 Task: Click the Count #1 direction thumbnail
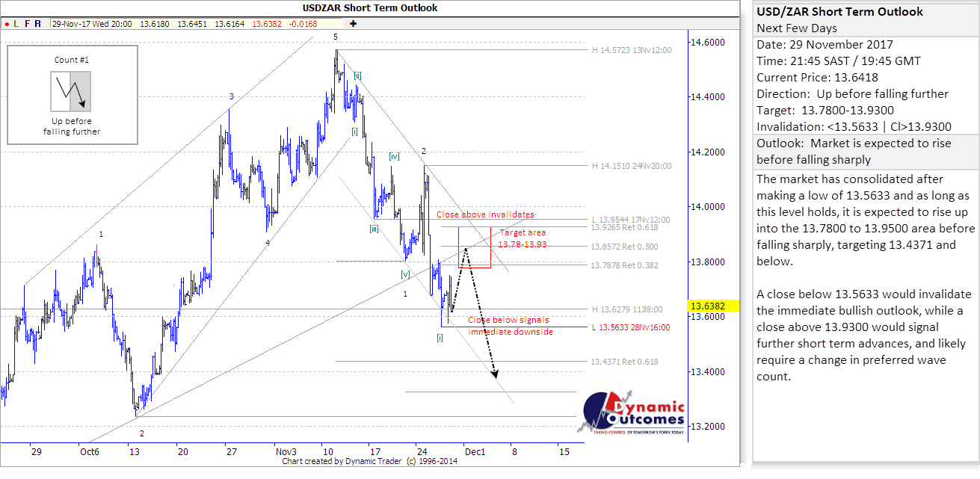point(71,91)
